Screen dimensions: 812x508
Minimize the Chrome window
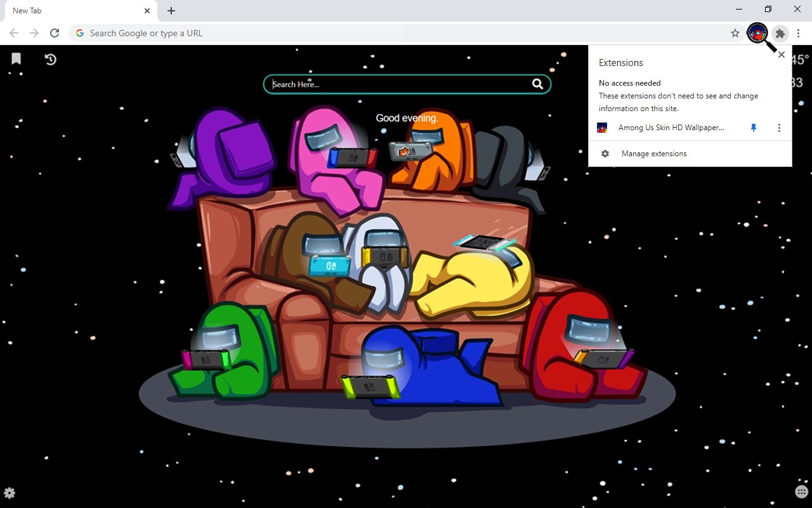(739, 9)
